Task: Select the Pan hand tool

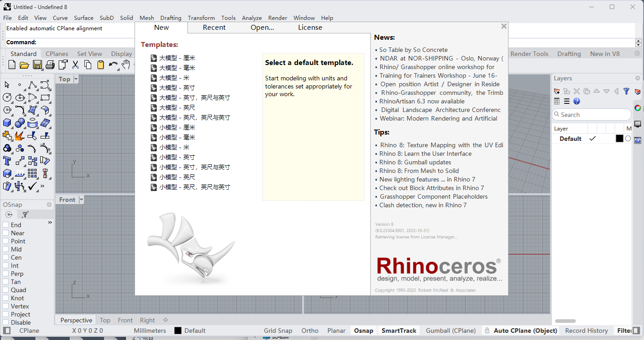Action: click(x=126, y=65)
